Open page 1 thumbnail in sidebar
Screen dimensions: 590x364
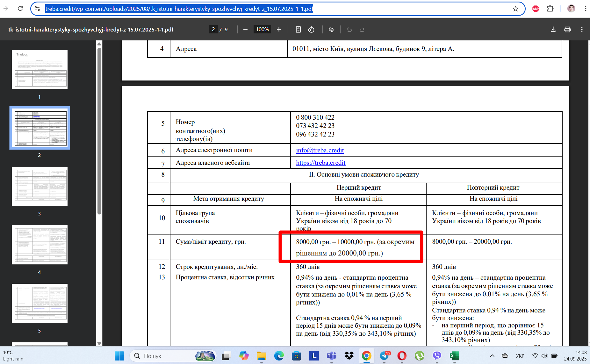(40, 69)
